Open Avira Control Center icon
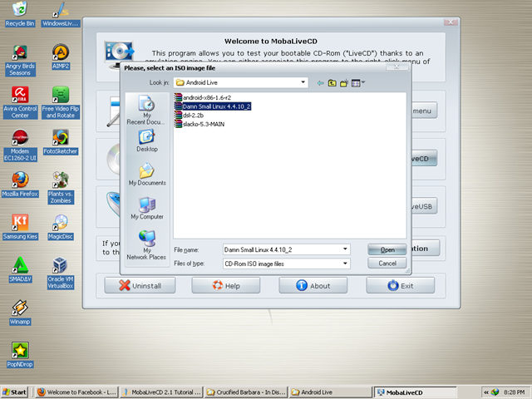 pos(20,102)
